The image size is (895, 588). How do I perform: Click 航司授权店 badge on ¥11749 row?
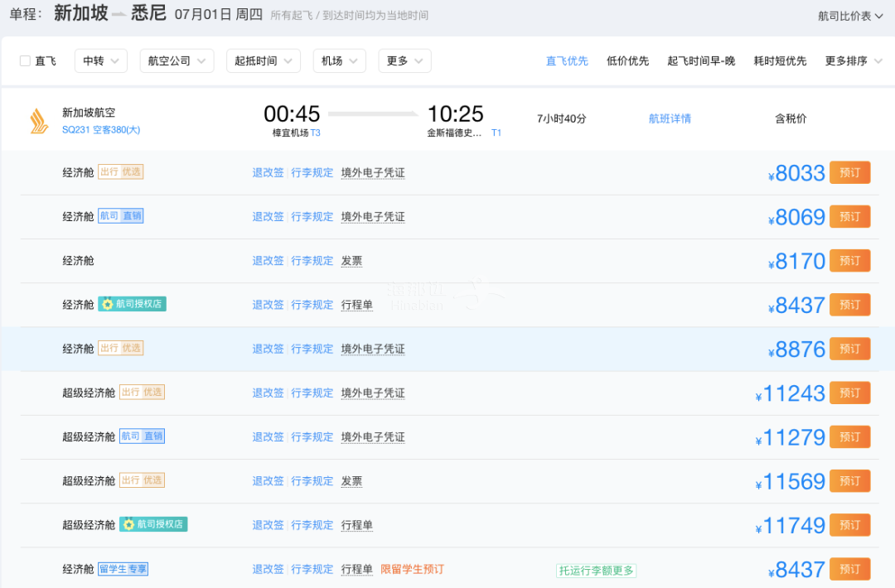(153, 525)
